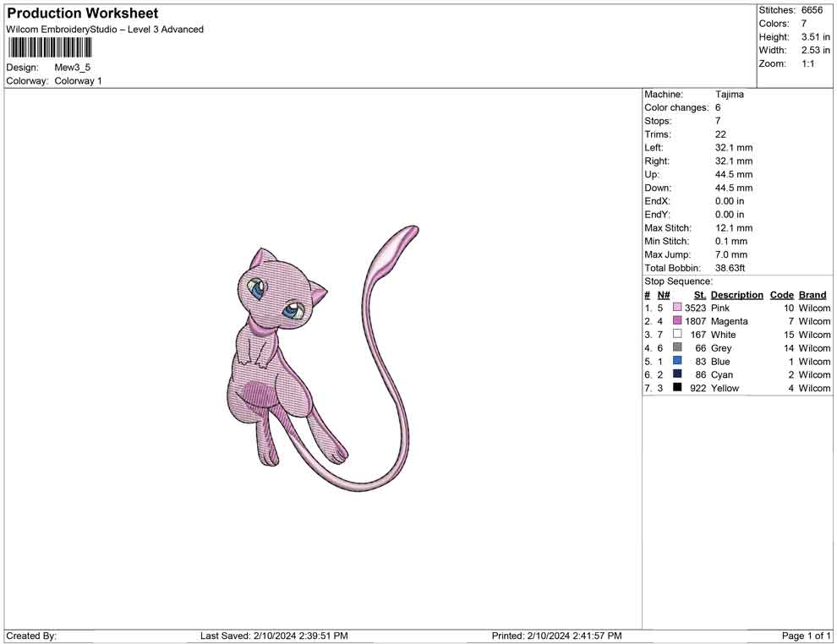Viewport: 837px width, 644px height.
Task: Click the Pink thread color swatch
Action: (x=677, y=308)
